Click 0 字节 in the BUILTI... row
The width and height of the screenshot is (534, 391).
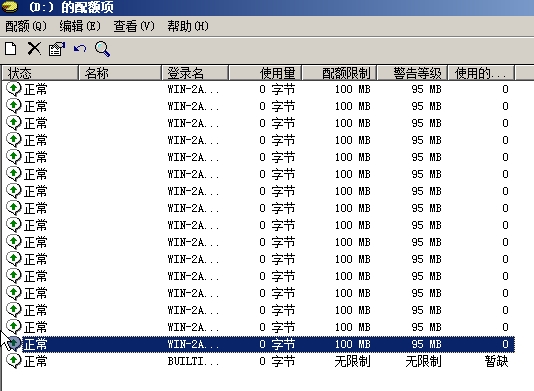[277, 361]
